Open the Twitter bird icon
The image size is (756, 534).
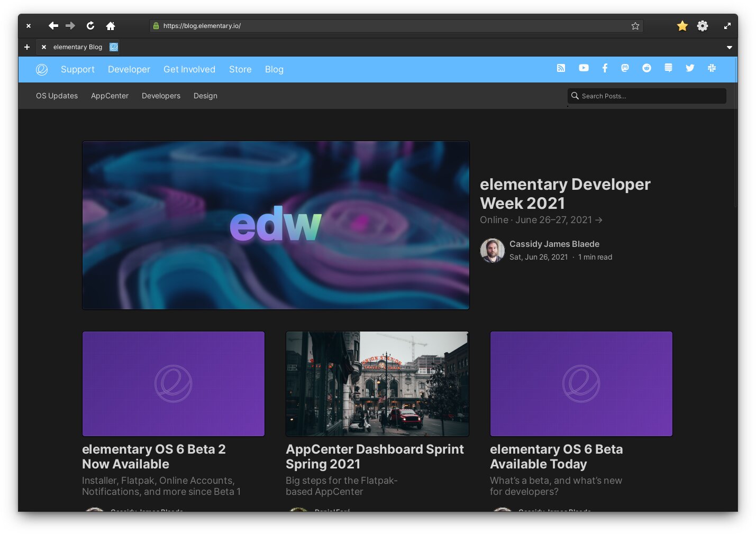[x=690, y=68]
